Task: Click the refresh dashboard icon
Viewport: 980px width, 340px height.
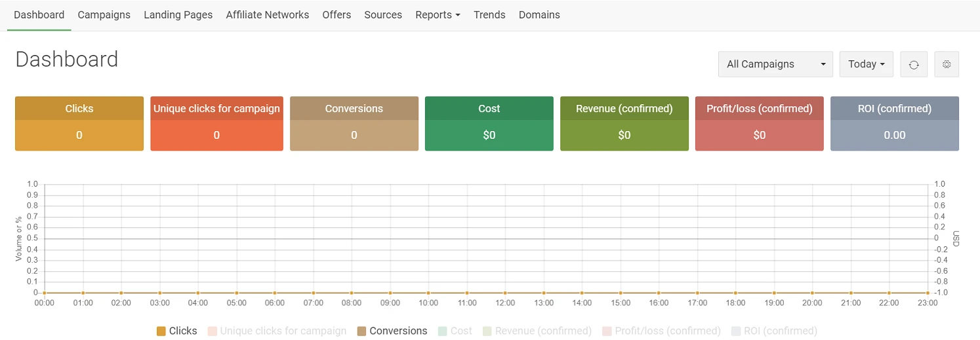Action: point(914,64)
